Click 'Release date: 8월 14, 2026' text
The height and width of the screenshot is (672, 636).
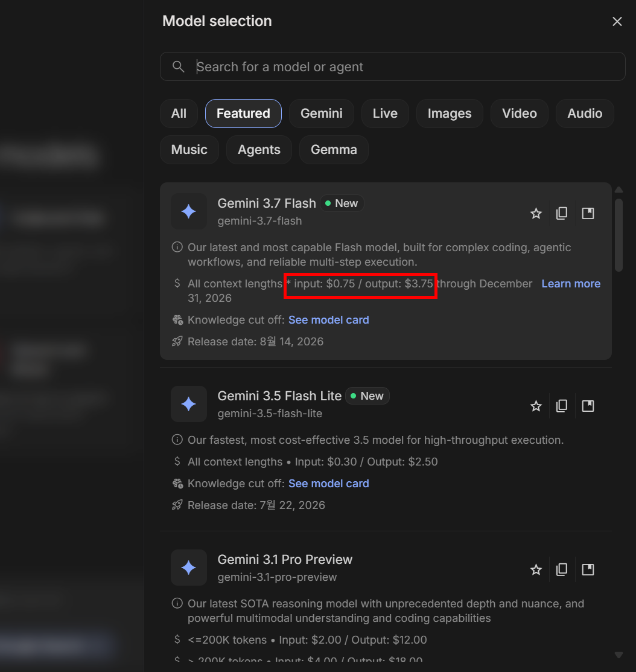(x=255, y=342)
